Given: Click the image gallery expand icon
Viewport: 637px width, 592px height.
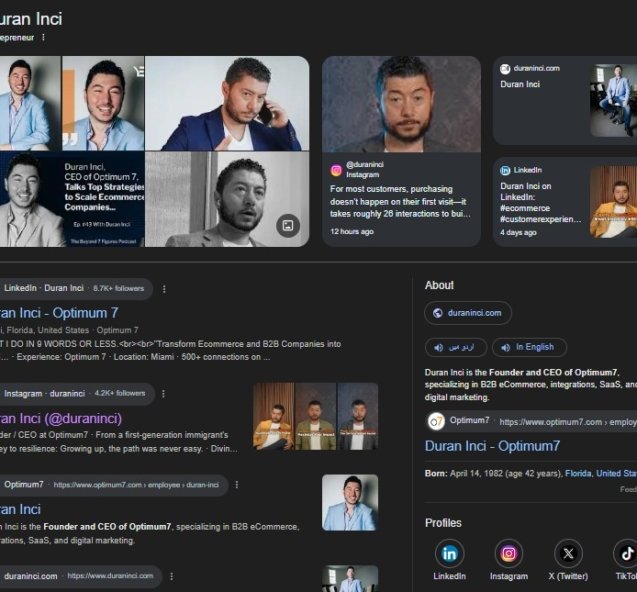Looking at the screenshot, I should (287, 226).
